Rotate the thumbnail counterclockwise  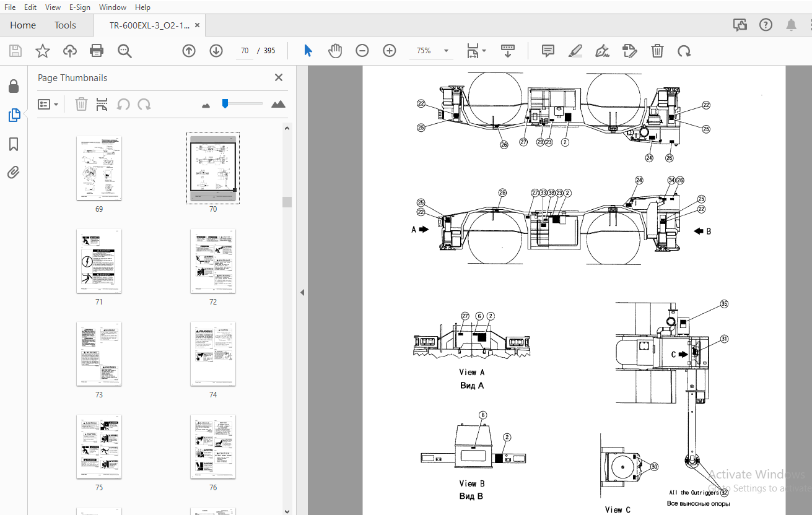point(123,104)
